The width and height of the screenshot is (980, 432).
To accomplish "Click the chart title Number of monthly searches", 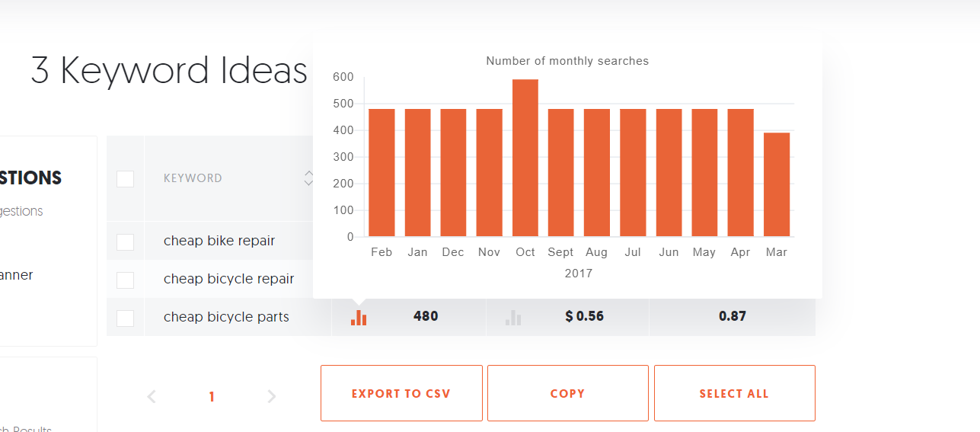I will (x=567, y=61).
